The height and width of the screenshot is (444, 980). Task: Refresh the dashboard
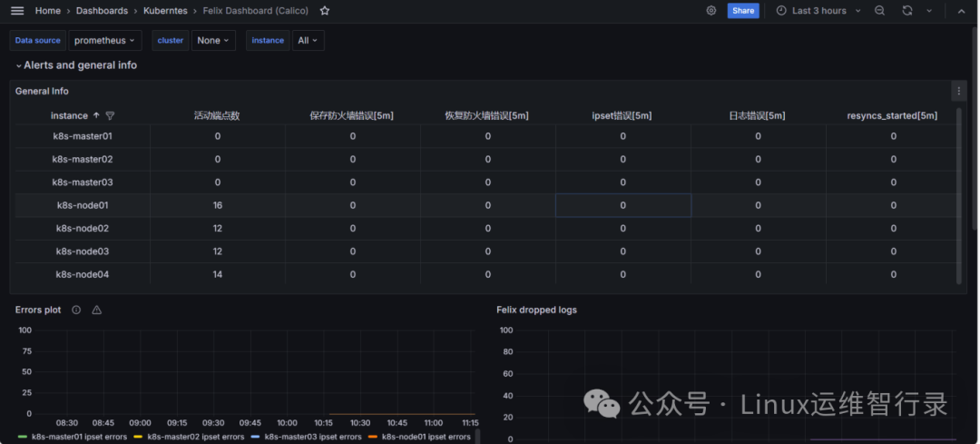[906, 11]
